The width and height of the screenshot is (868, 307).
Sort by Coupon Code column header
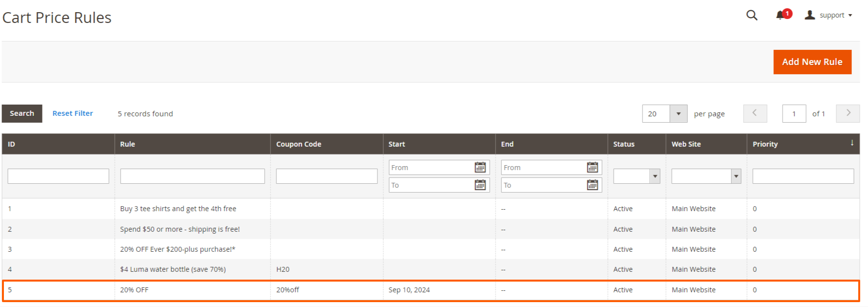pyautogui.click(x=327, y=144)
